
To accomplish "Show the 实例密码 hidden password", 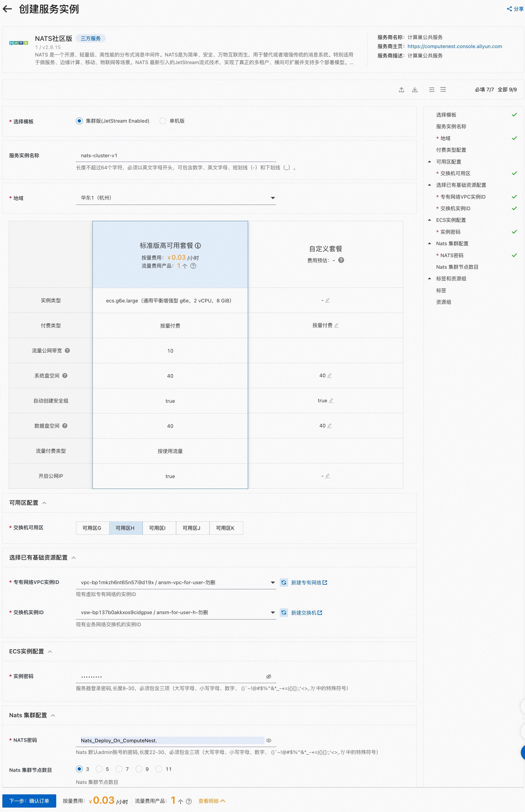I will pos(269,676).
